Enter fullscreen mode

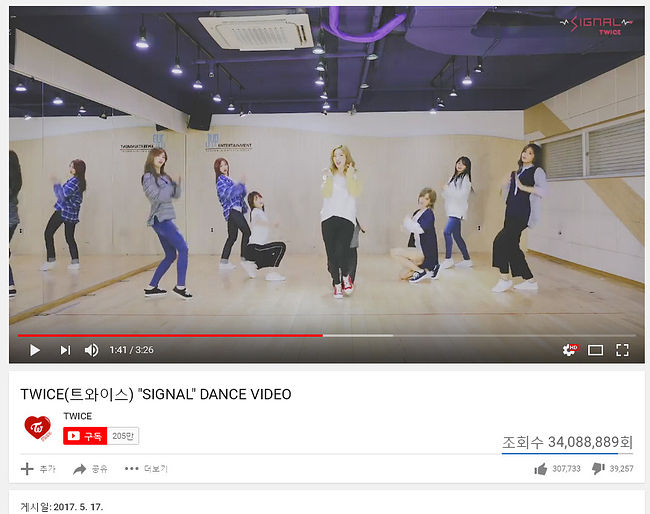(622, 350)
